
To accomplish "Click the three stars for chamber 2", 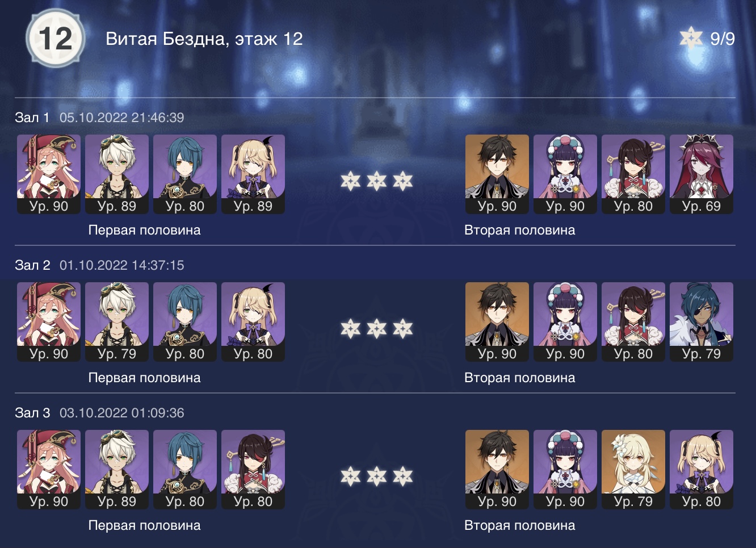I will pyautogui.click(x=377, y=329).
